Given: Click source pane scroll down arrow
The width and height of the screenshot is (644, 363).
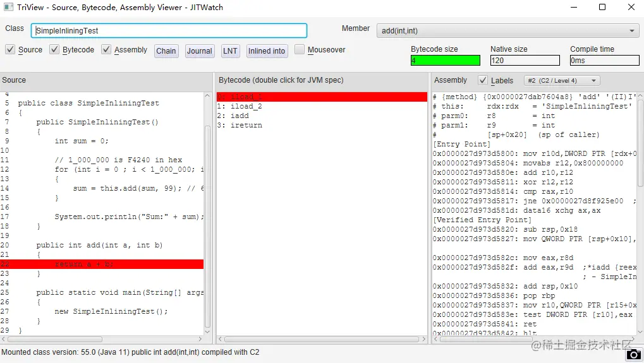Looking at the screenshot, I should [207, 332].
